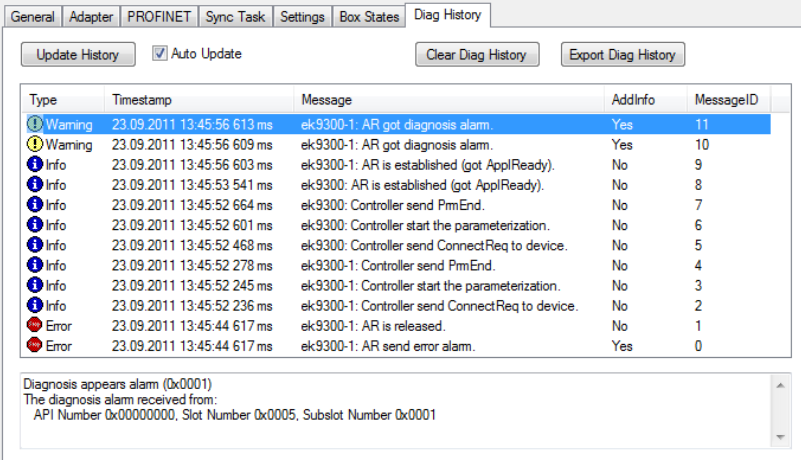Click the error stop icon for 'AR is released'

point(35,325)
